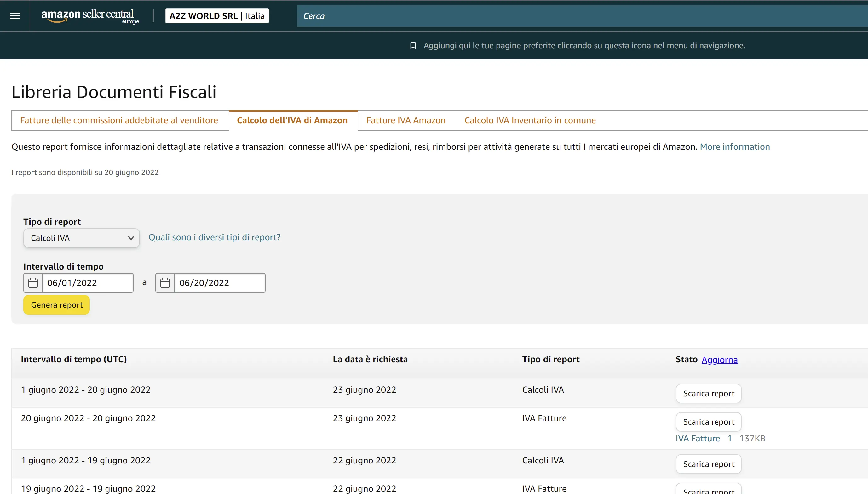Expand the Tipo di report dropdown
This screenshot has height=494, width=868.
click(81, 238)
